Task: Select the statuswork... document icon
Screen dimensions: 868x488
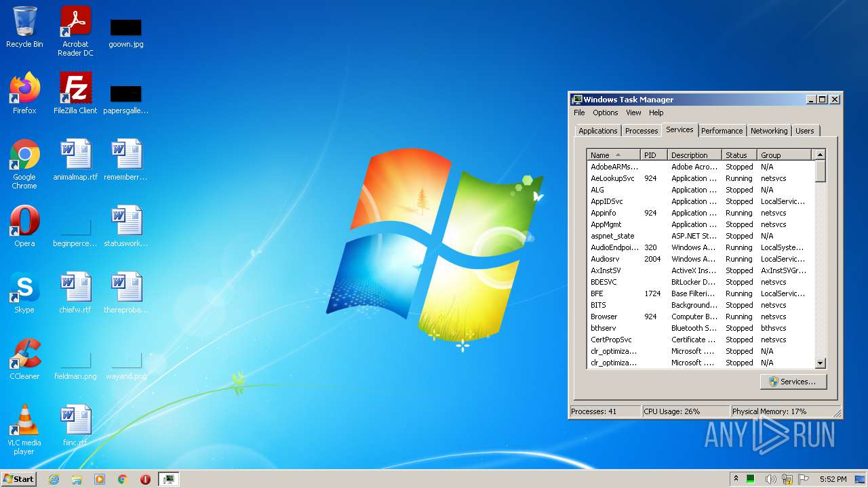Action: [126, 226]
